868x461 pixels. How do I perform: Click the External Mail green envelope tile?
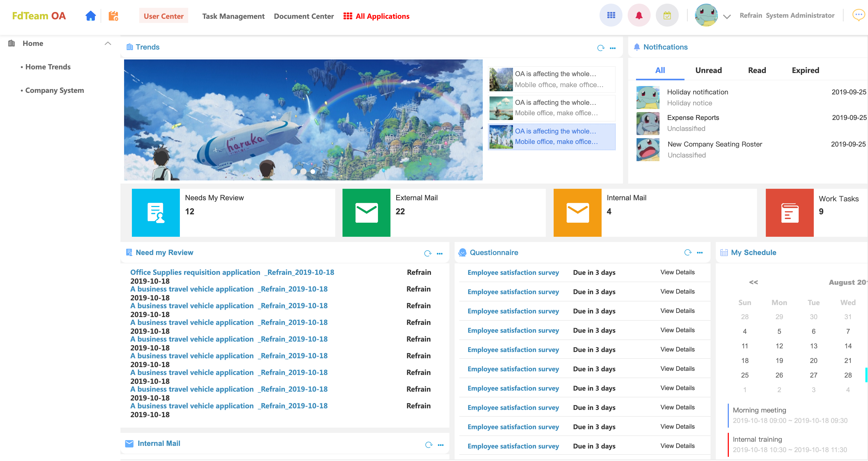coord(366,212)
